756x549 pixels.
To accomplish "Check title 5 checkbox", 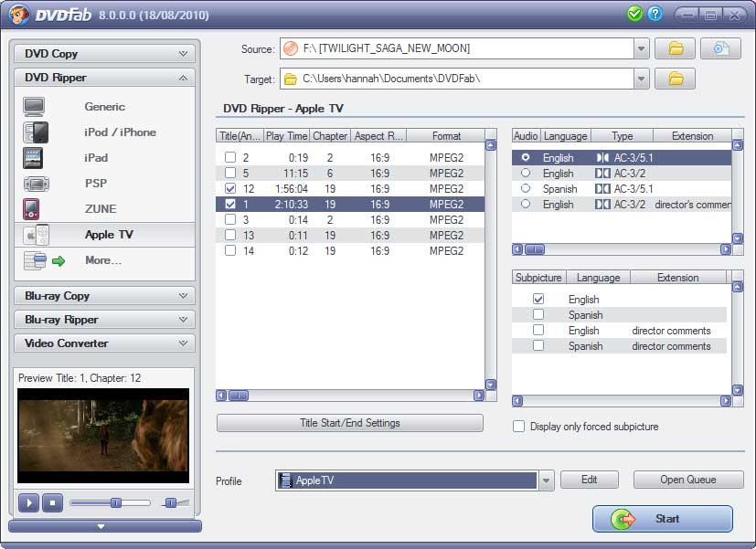I will (230, 173).
